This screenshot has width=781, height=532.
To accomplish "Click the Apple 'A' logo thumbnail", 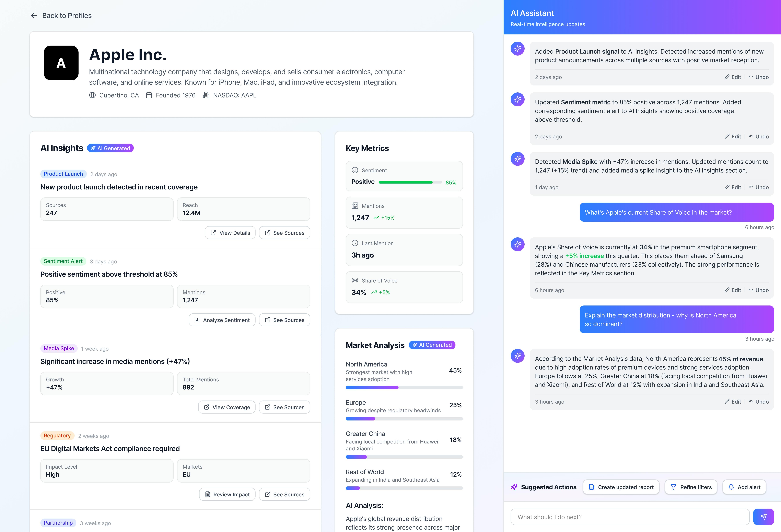I will (x=61, y=63).
